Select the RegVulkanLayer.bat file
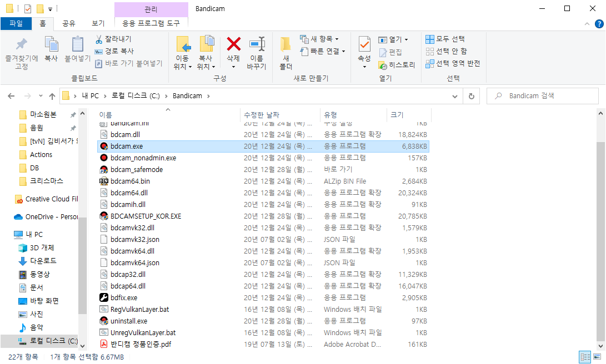Viewport: 606px width, 364px height. [x=263, y=309]
